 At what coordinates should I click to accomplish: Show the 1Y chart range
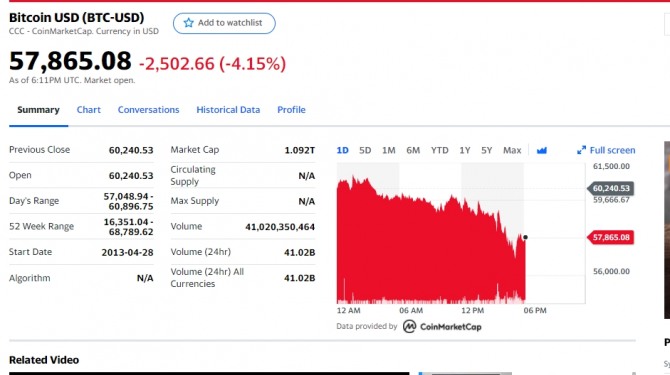point(465,150)
